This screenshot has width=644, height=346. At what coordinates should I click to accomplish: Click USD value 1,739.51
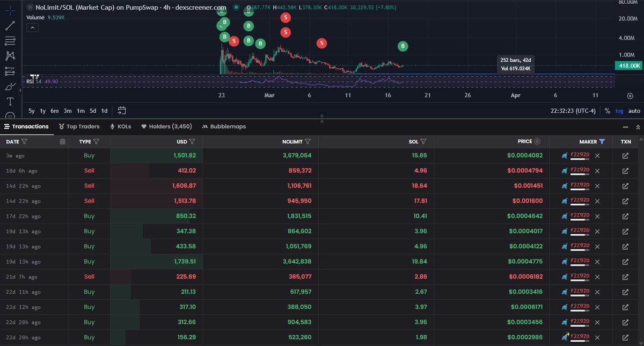[x=185, y=262]
